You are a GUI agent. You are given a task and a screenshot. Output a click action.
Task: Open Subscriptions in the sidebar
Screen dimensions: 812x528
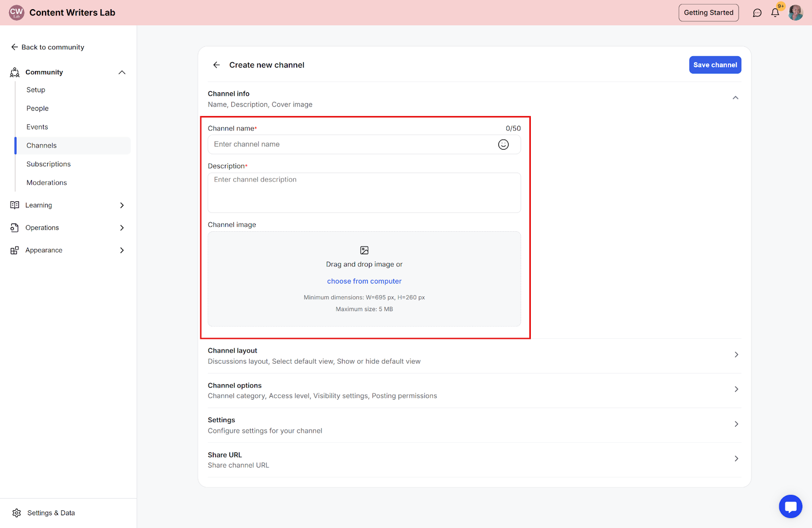[49, 164]
